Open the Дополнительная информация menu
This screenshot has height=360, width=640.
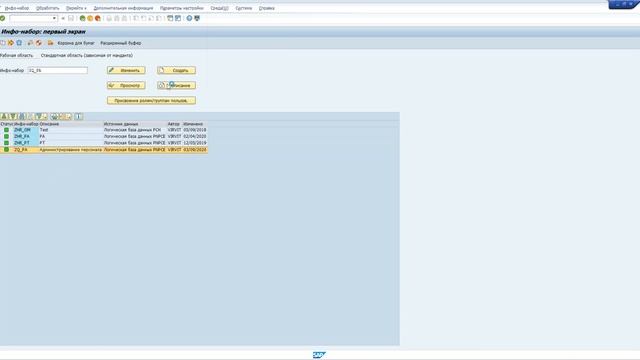(x=123, y=8)
